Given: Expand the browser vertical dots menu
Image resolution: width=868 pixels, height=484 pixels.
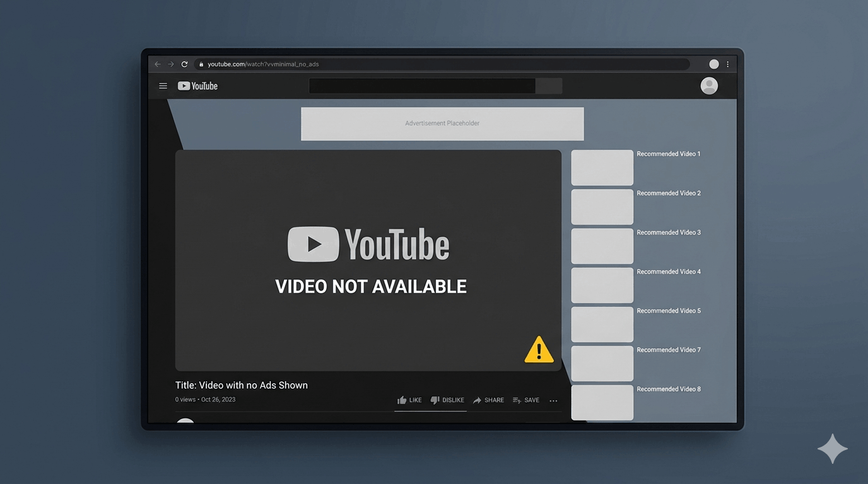Looking at the screenshot, I should pyautogui.click(x=727, y=64).
